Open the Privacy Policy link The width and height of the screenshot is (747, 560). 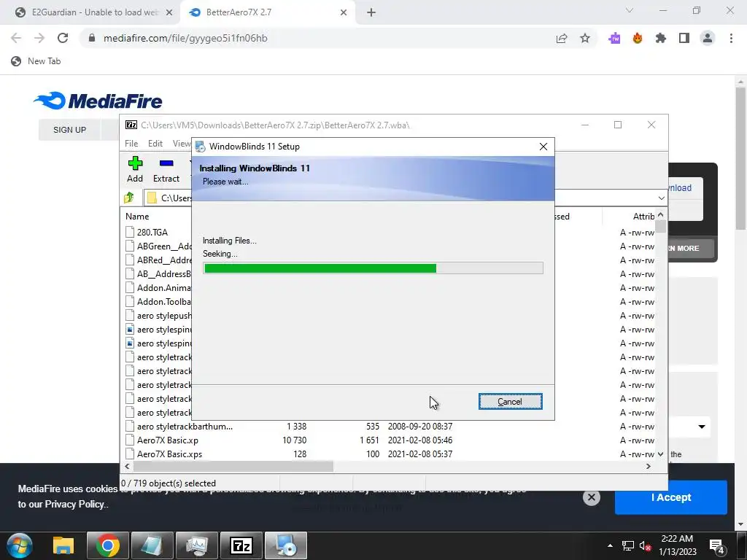coord(74,504)
